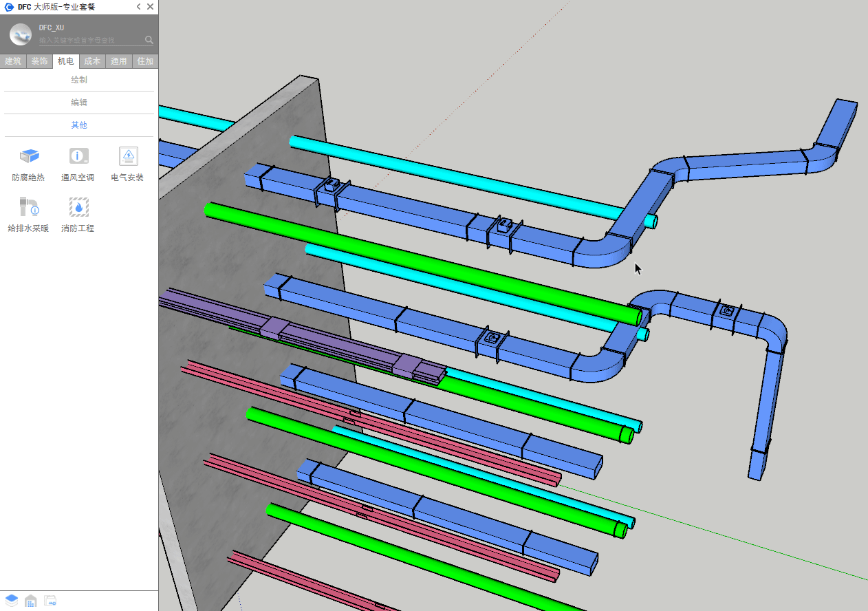Screen dimensions: 868x611
Task: Expand the 编辑 section
Action: pos(79,103)
